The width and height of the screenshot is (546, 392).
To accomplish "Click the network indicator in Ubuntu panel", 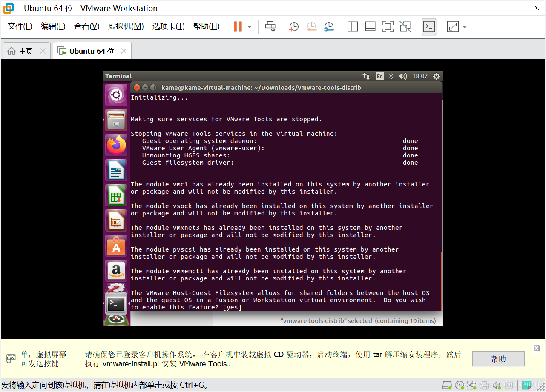I will (x=366, y=76).
